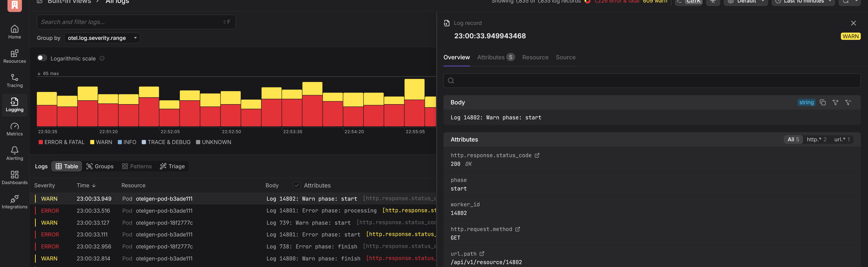Click the Severity column header
The image size is (868, 267).
(x=45, y=185)
